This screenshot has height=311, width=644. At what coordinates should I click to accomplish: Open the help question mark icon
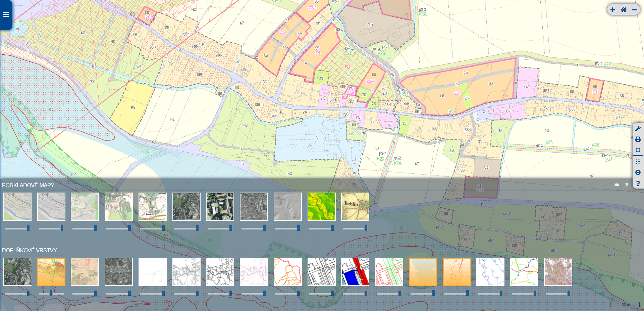[638, 184]
